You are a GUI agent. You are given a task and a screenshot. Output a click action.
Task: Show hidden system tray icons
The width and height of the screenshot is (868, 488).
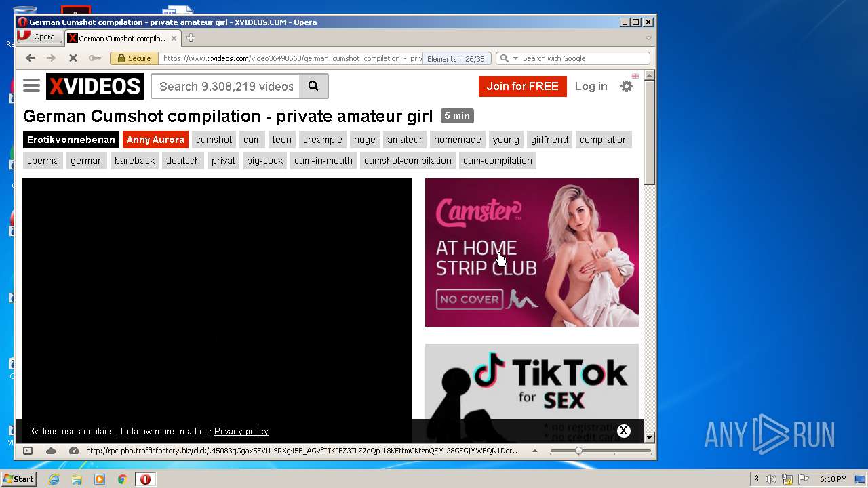[756, 479]
